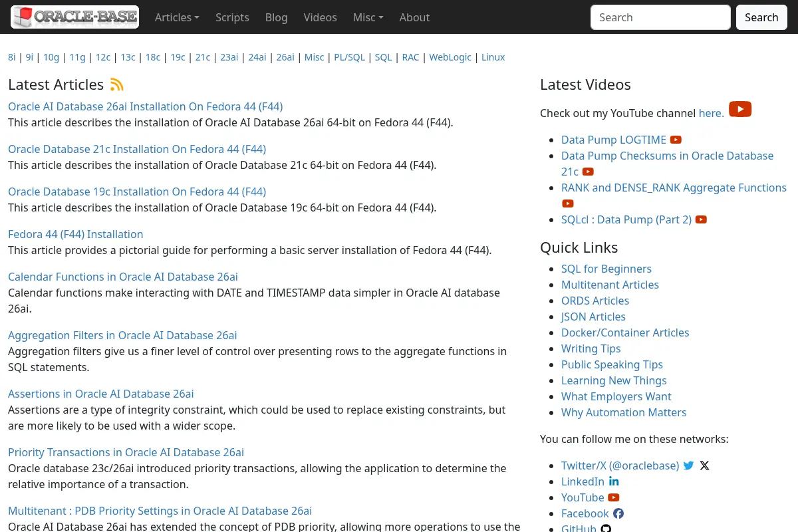
Task: Click the ORACLE-BASE logo
Action: coord(74,17)
